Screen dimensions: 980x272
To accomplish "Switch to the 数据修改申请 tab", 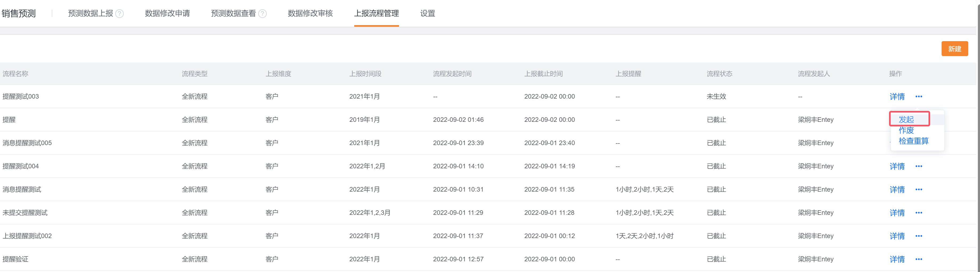I will pos(167,13).
